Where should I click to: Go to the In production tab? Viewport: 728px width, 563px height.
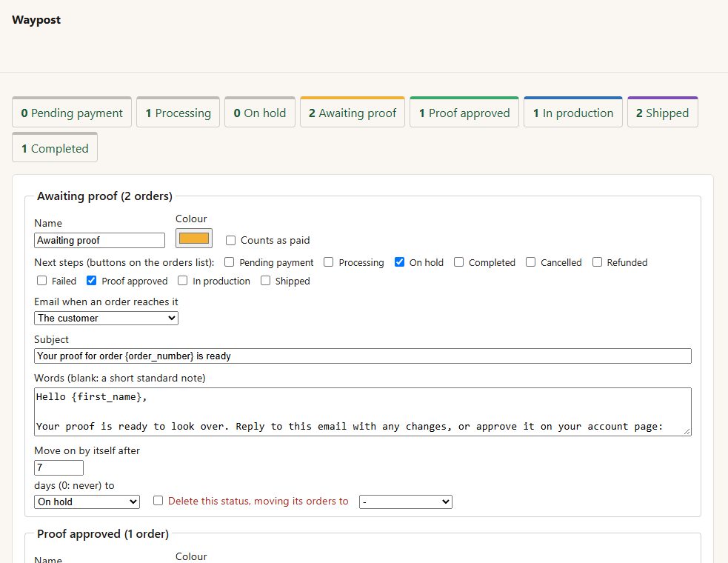(x=573, y=112)
